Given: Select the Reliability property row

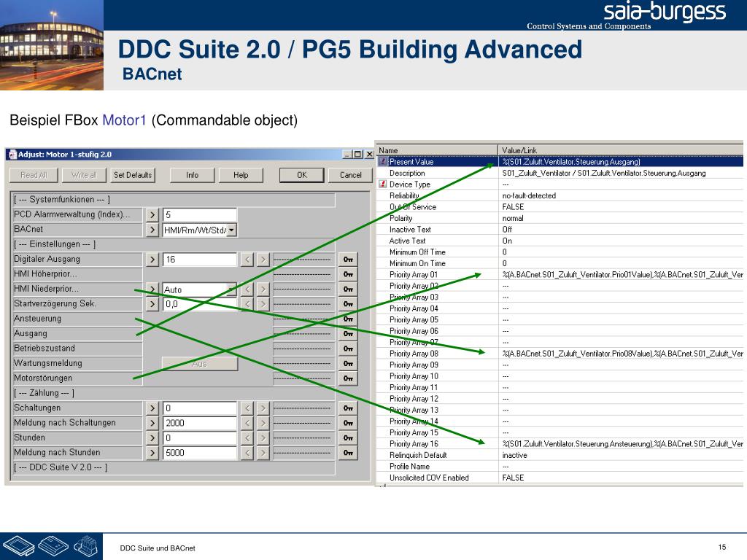Looking at the screenshot, I should [560, 195].
